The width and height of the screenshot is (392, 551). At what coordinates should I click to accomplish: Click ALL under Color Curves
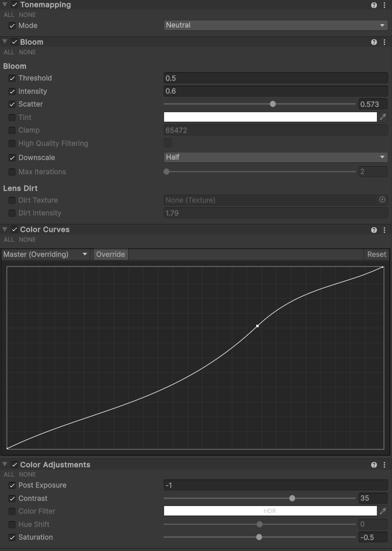click(x=9, y=240)
